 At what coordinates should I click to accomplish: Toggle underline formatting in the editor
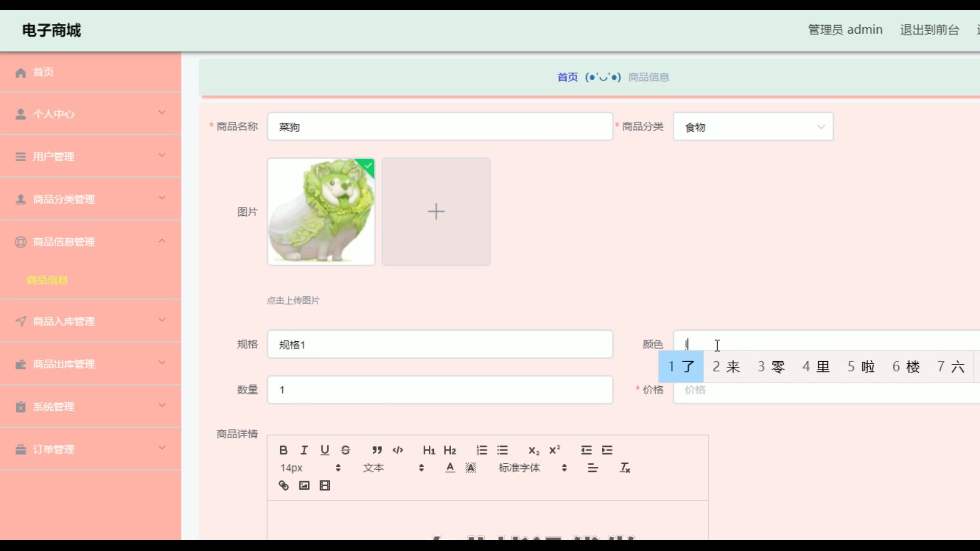(325, 450)
